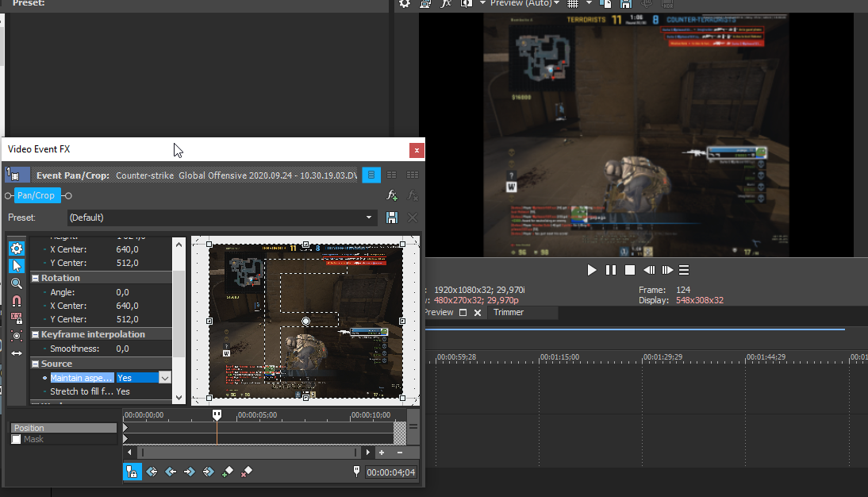Viewport: 868px width, 497px height.
Task: Switch to the Trimmer tab
Action: 509,312
